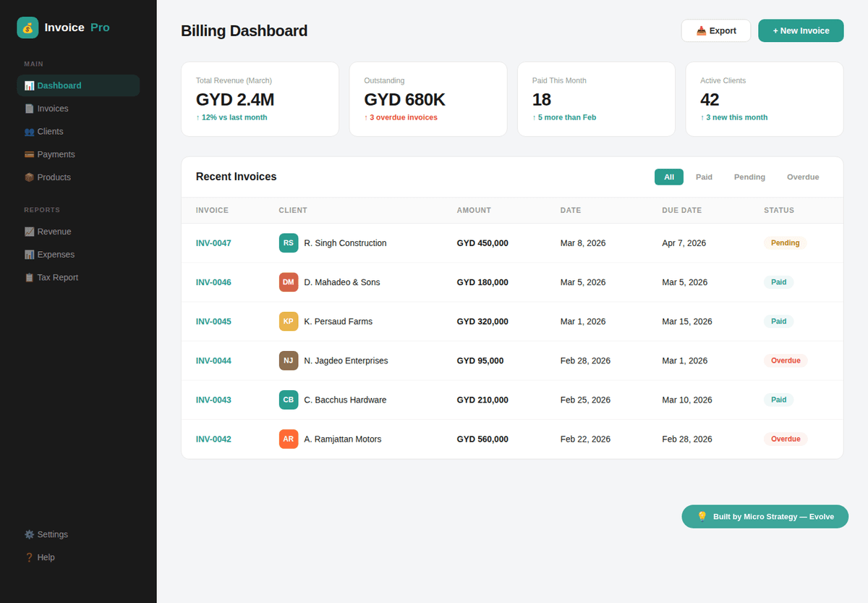Screen dimensions: 868x603
Task: Switch to the Paid invoices filter
Action: [x=704, y=177]
